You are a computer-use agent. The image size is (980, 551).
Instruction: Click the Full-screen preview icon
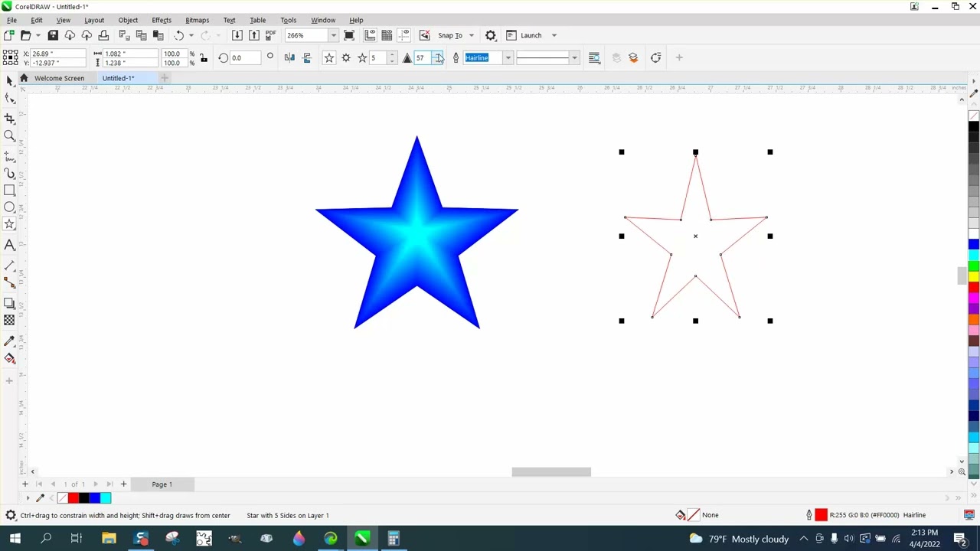(349, 35)
